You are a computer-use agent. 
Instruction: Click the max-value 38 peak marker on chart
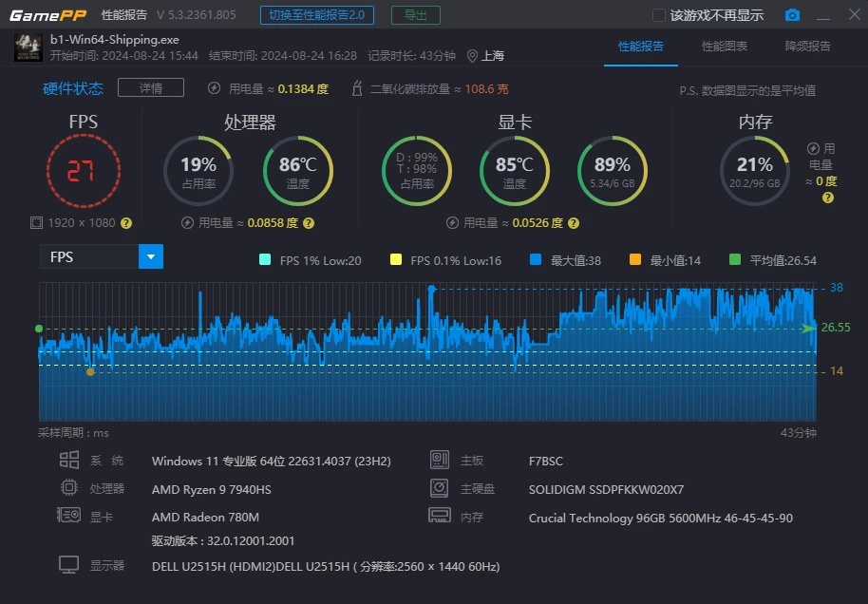pos(431,289)
